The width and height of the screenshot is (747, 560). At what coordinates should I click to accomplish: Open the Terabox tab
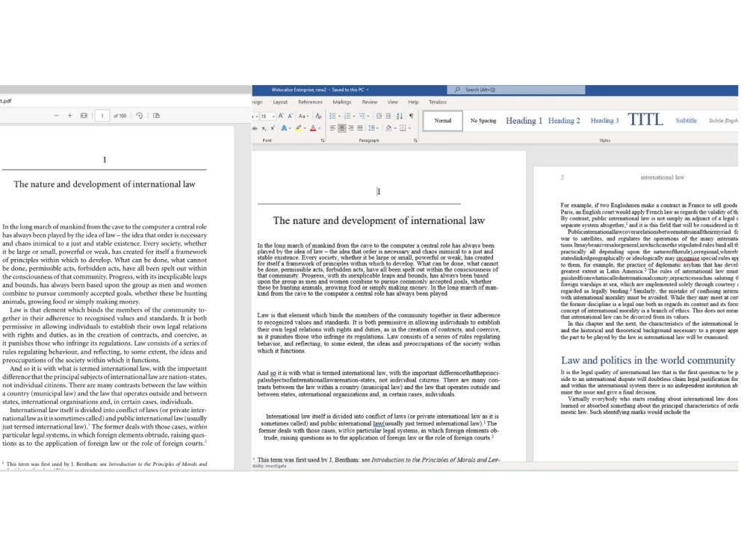pos(437,102)
